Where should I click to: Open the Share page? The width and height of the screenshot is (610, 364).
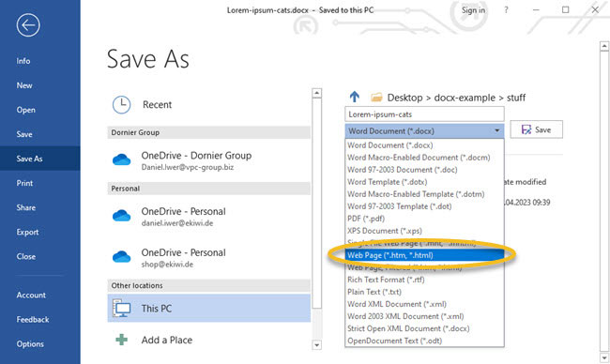pos(25,207)
